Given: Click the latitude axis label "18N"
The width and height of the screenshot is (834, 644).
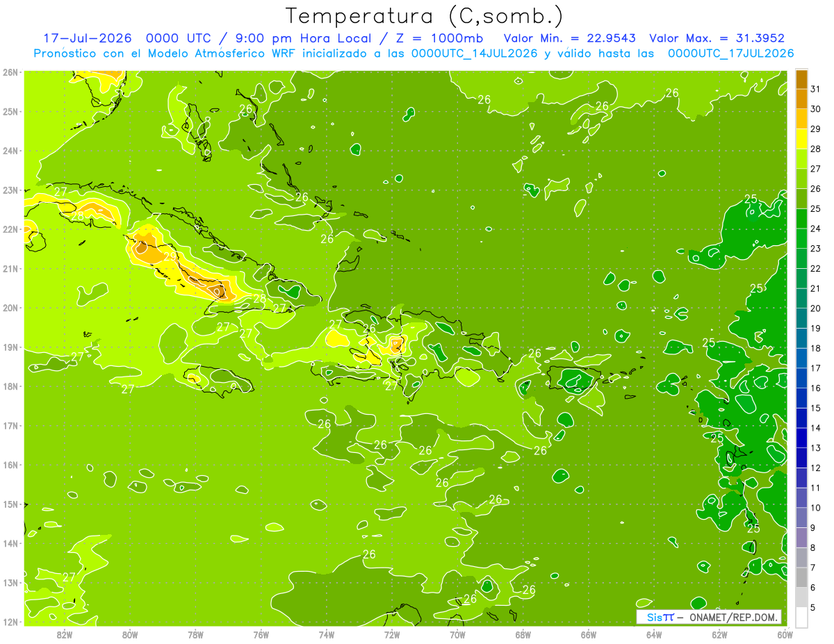Looking at the screenshot, I should coord(10,386).
